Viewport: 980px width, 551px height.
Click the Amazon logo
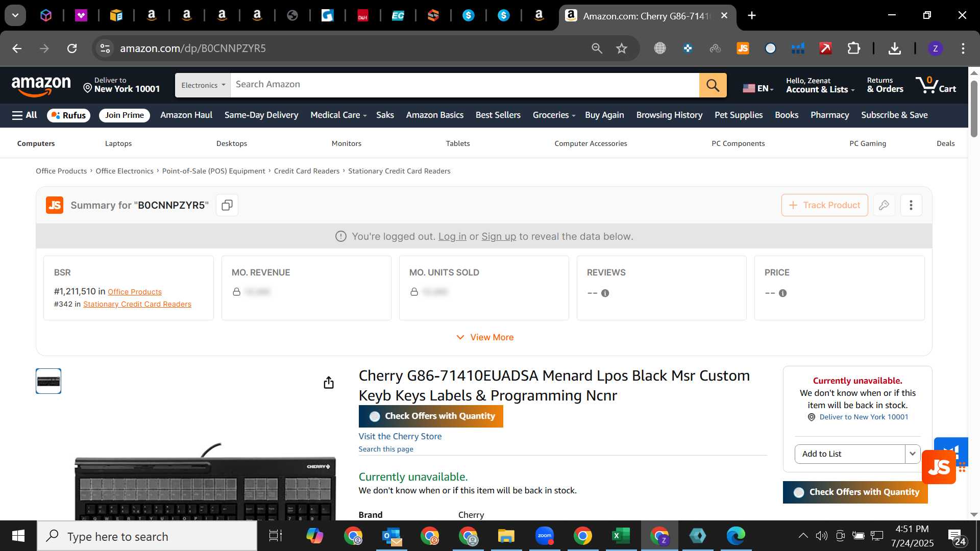pos(41,86)
